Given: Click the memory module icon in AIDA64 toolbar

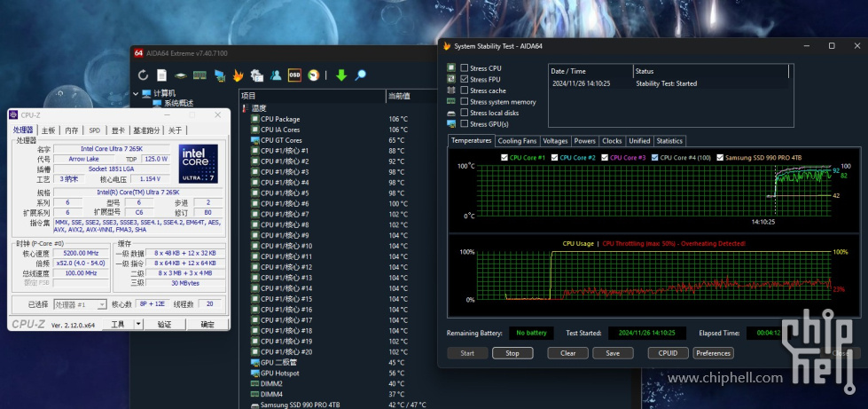Looking at the screenshot, I should point(199,75).
